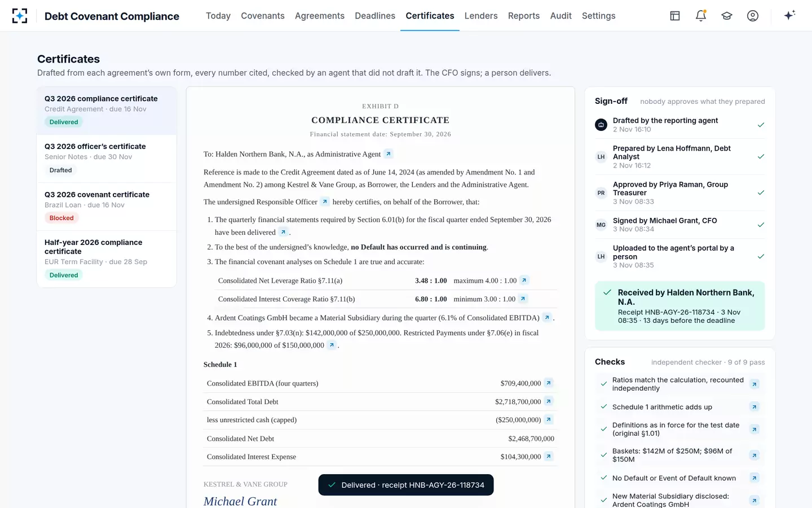
Task: Open the Deadlines tab
Action: [375, 16]
